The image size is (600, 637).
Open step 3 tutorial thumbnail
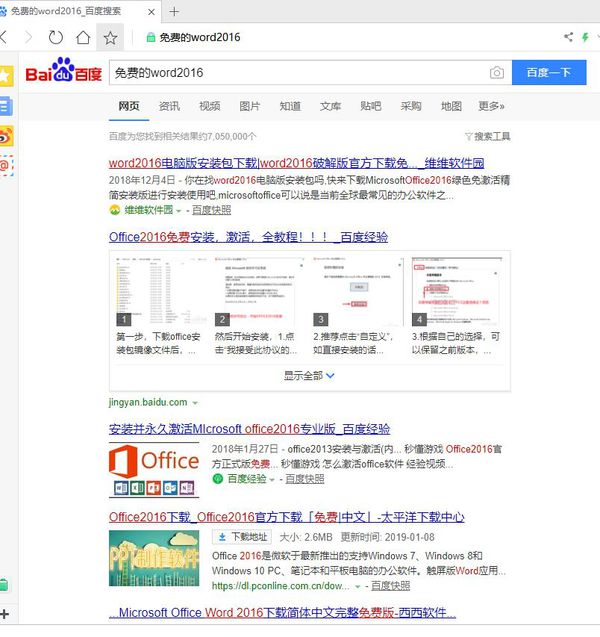[x=358, y=291]
